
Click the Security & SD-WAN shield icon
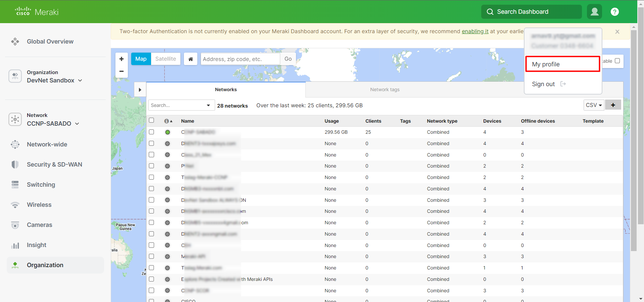click(x=15, y=165)
